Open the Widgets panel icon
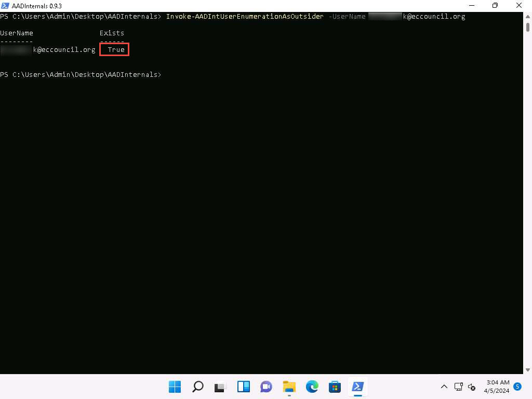 244,387
